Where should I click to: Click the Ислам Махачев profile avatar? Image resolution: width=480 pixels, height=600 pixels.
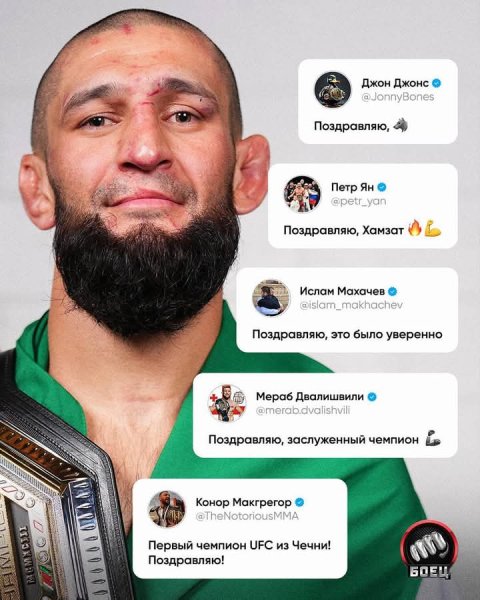271,298
